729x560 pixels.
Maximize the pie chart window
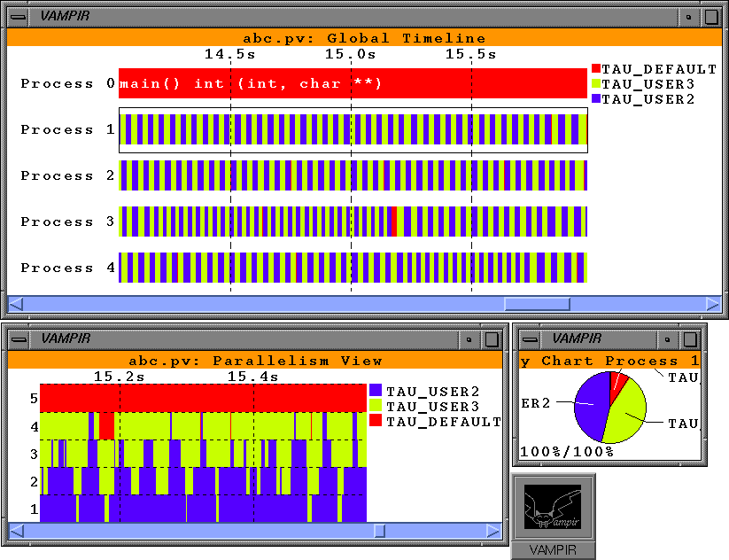(690, 339)
